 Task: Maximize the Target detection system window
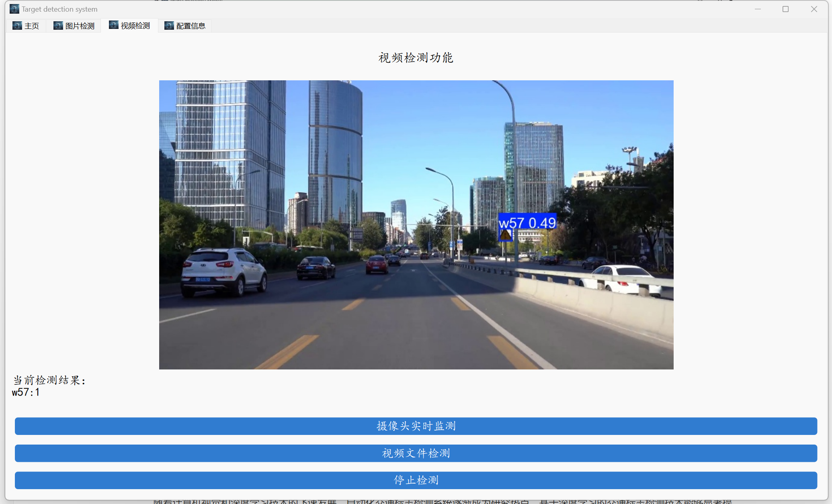785,9
